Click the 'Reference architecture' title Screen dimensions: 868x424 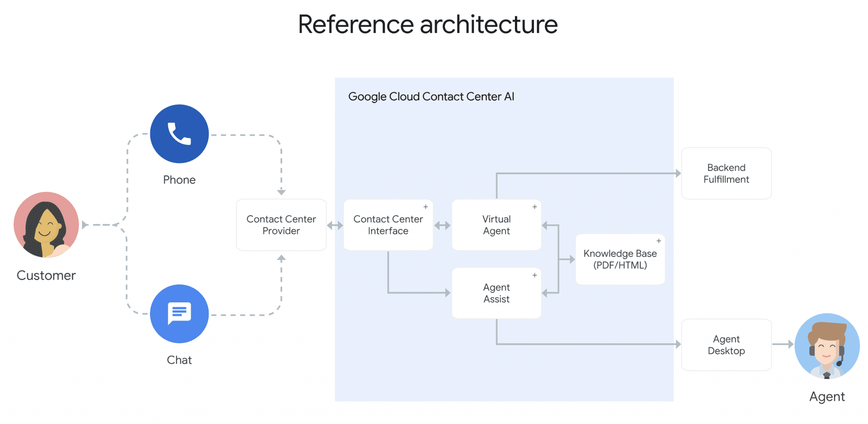coord(428,24)
